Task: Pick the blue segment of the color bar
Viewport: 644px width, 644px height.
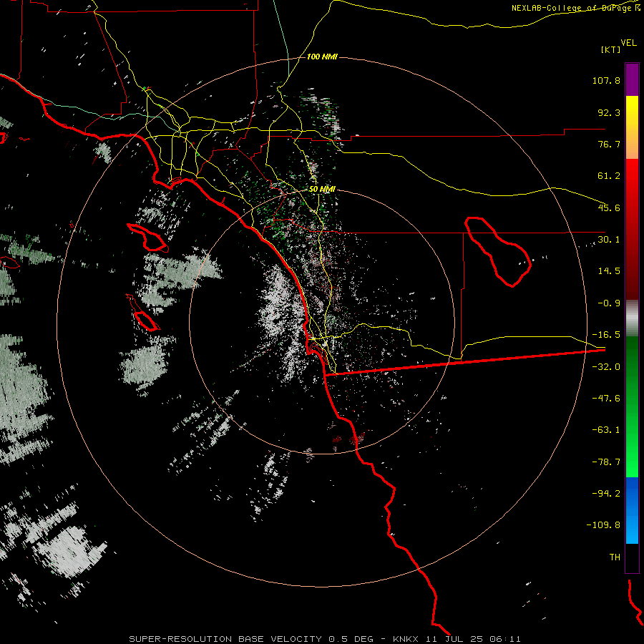Action: (x=632, y=510)
